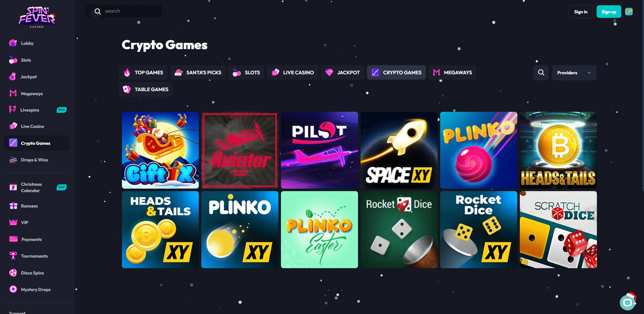
Task: Click the Sign up button
Action: (x=609, y=12)
